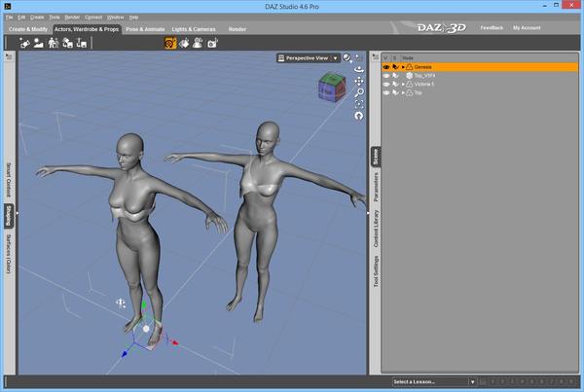Click the app icon in the title bar
Viewport: 584px width, 392px height.
click(7, 6)
